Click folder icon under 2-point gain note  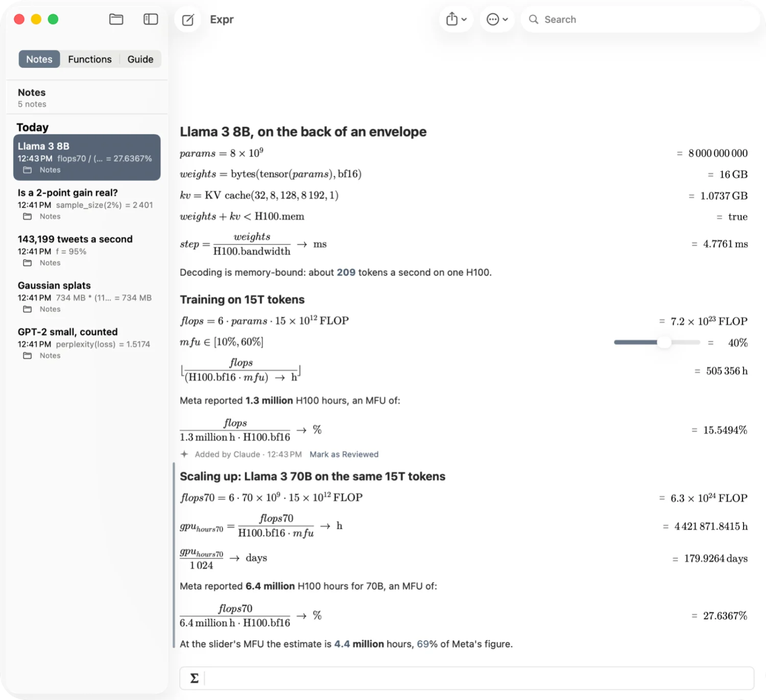tap(28, 217)
